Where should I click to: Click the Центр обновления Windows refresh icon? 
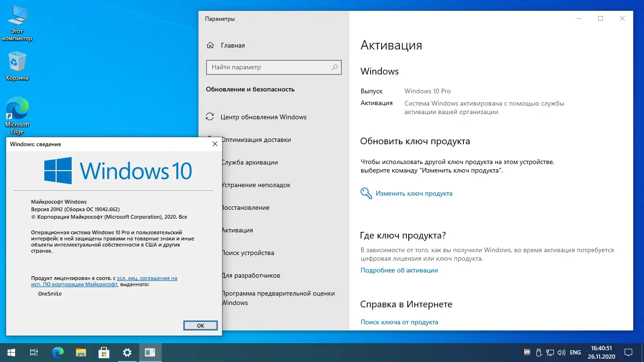(x=211, y=117)
